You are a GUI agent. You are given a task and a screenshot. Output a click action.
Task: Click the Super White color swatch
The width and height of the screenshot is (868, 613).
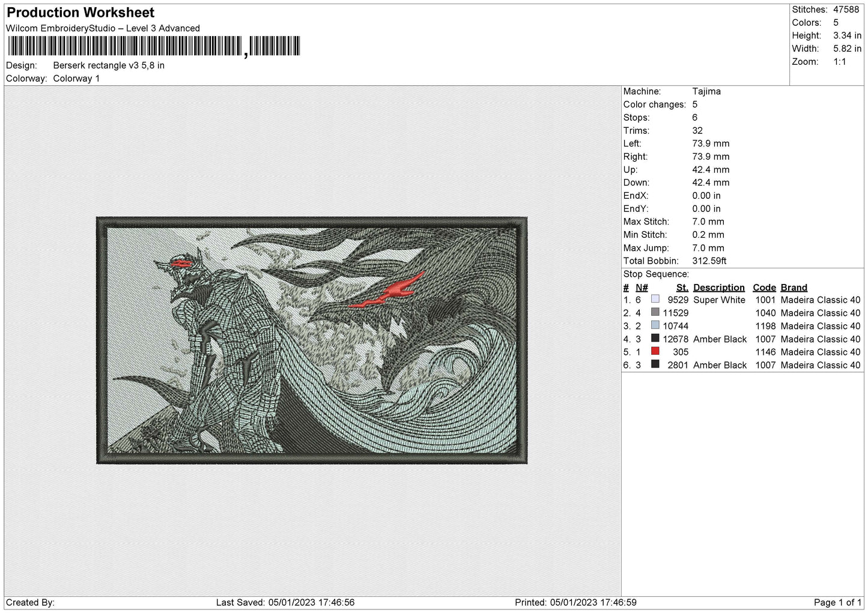[655, 299]
